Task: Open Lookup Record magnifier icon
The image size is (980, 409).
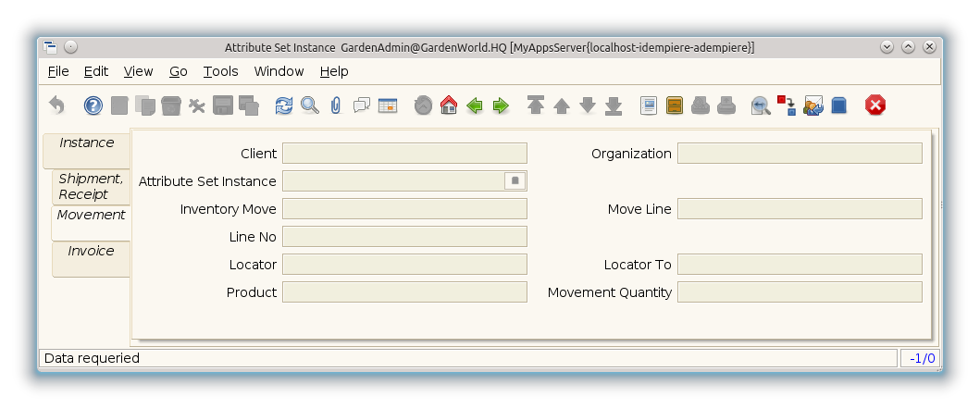Action: tap(309, 105)
